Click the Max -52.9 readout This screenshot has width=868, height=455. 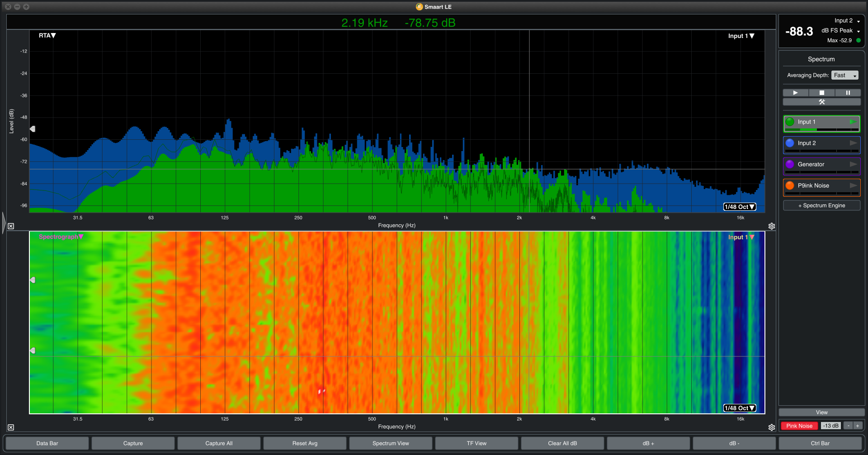(x=839, y=40)
